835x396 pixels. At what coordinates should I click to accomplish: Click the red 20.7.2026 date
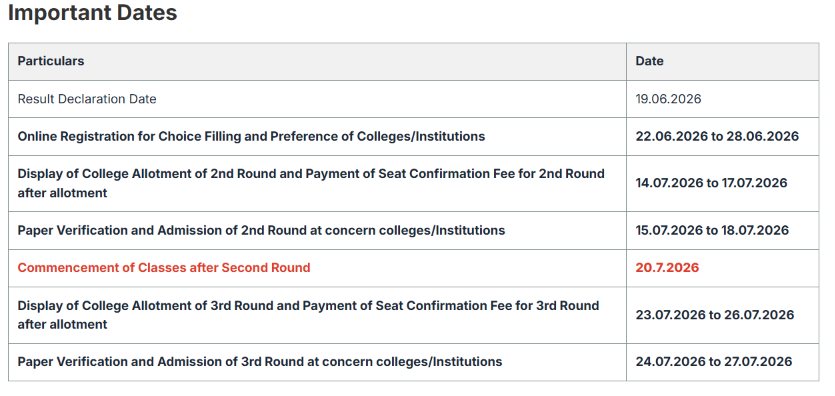pos(667,268)
